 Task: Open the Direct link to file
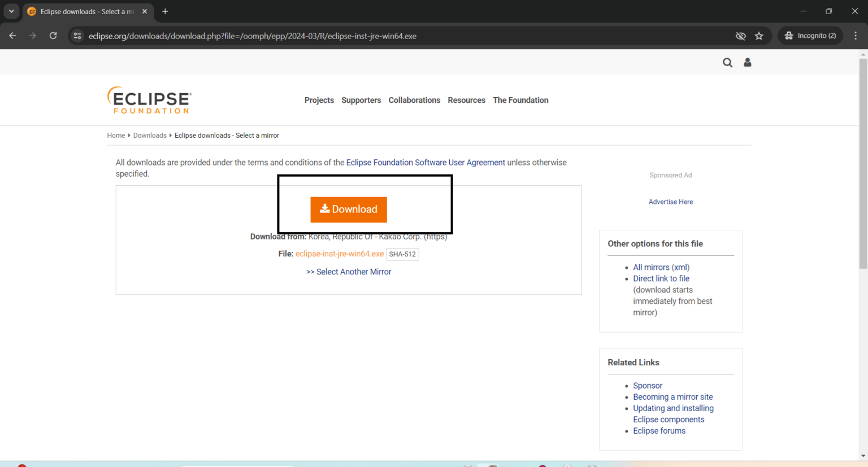(661, 278)
